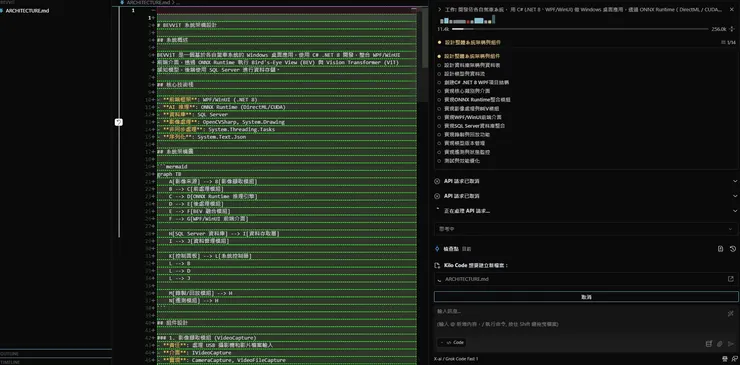Click the rightmost feedback icon in the chat footer
This screenshot has height=365, width=740.
(x=734, y=359)
